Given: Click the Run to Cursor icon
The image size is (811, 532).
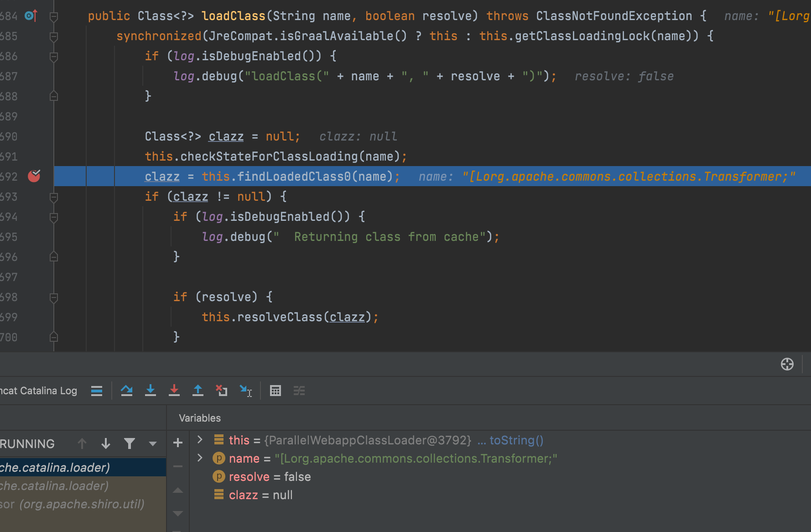Looking at the screenshot, I should point(246,391).
